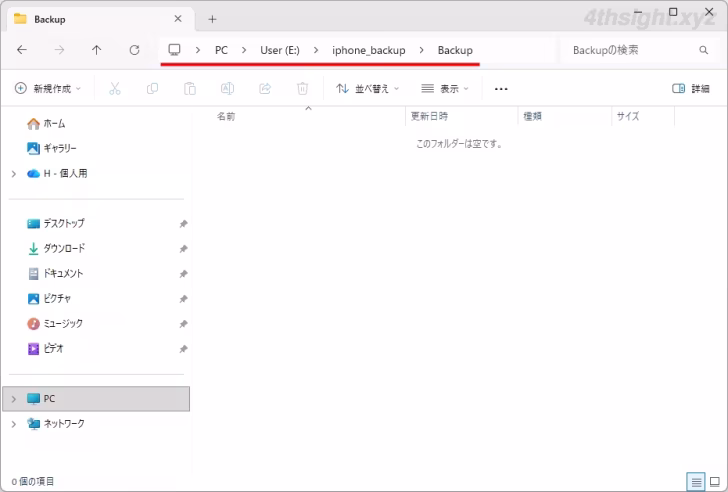Viewport: 728px width, 492px height.
Task: Click the Delete trash can icon
Action: [302, 88]
